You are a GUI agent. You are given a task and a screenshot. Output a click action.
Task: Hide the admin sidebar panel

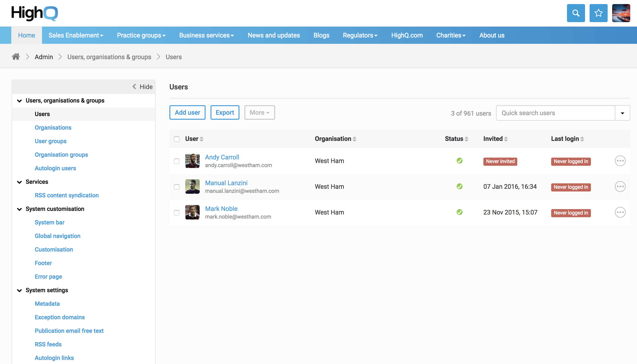click(x=142, y=87)
